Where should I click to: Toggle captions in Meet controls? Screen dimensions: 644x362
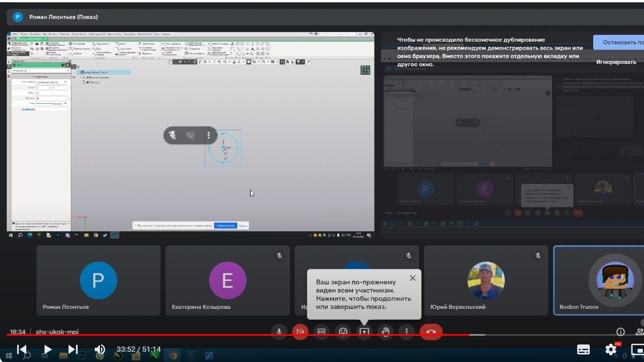[x=321, y=332]
